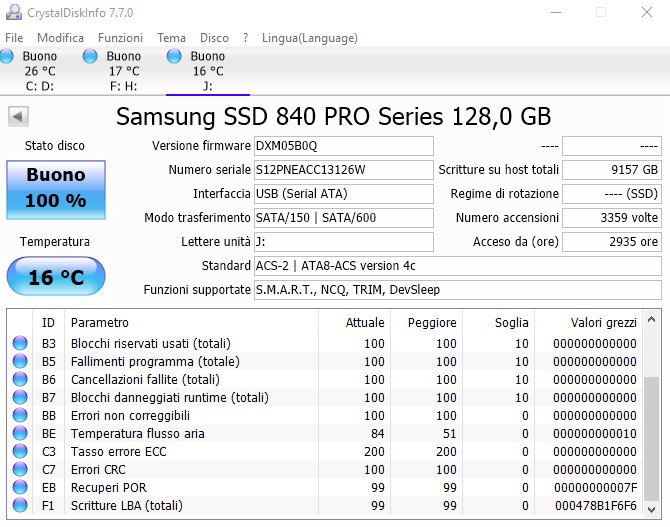Viewport: 670px width, 527px height.
Task: Click the Funzioni supportate field
Action: [458, 290]
